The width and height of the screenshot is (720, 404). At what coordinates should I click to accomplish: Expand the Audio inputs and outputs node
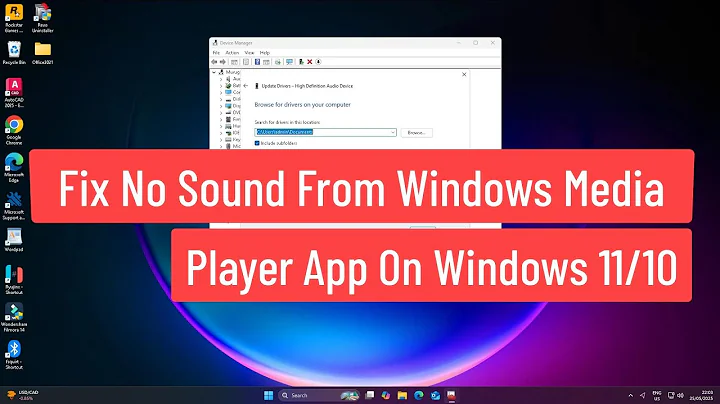click(x=221, y=79)
